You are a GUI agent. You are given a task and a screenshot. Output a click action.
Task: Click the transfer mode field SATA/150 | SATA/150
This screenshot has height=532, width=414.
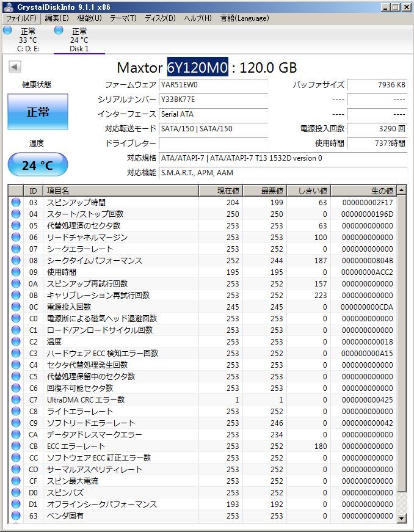[x=213, y=129]
